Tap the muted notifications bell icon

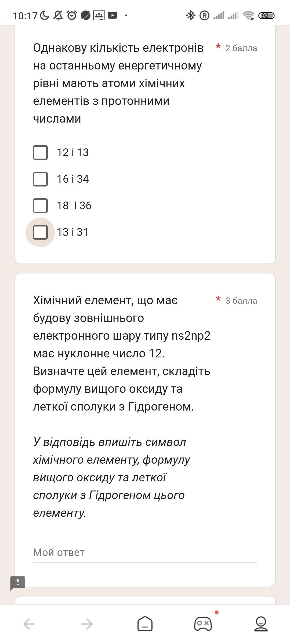point(58,16)
